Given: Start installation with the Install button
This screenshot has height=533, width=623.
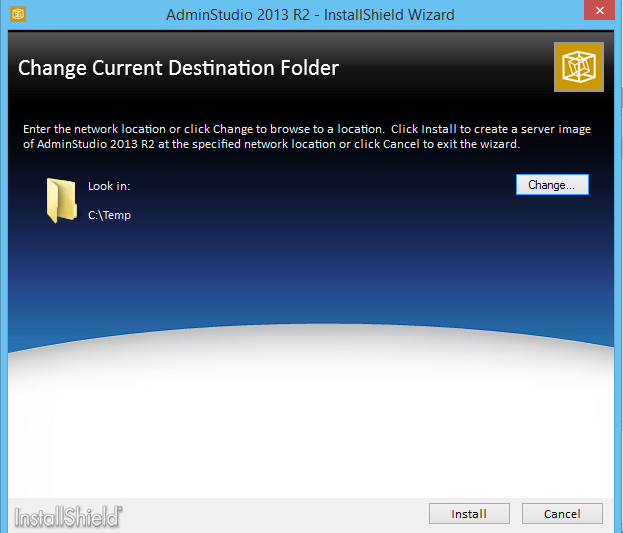Looking at the screenshot, I should [x=469, y=514].
